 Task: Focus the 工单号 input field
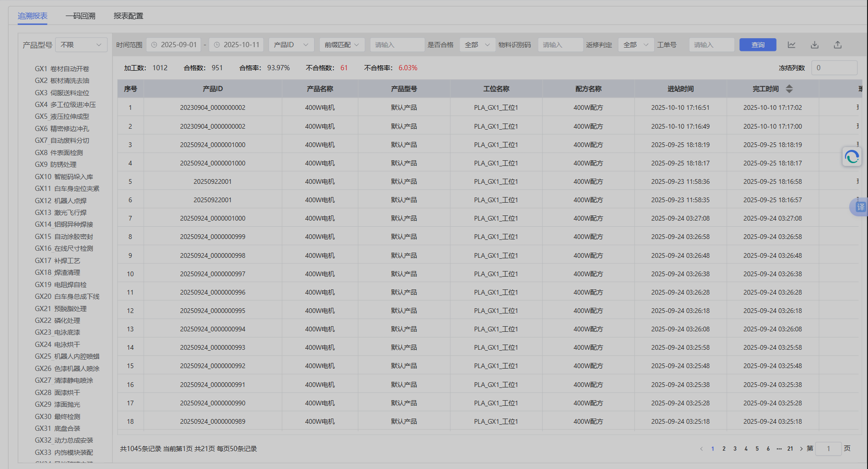[x=711, y=45]
